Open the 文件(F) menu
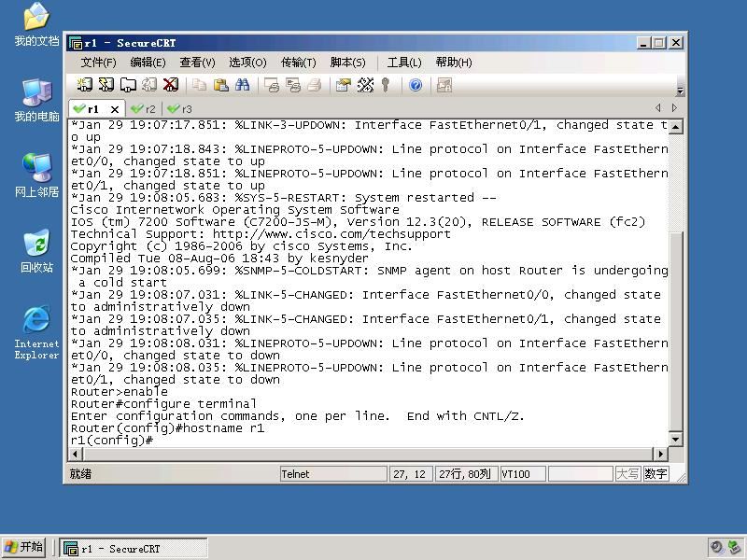Image resolution: width=747 pixels, height=560 pixels. pos(99,63)
